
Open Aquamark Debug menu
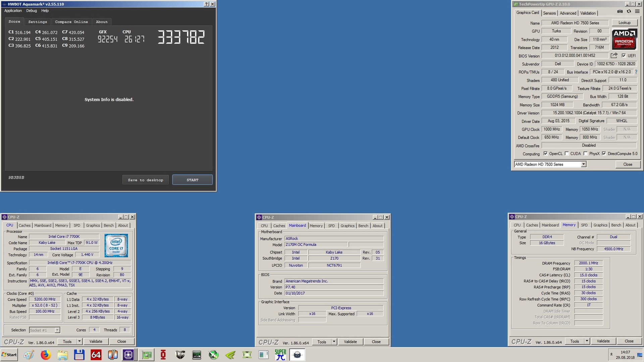pyautogui.click(x=32, y=11)
